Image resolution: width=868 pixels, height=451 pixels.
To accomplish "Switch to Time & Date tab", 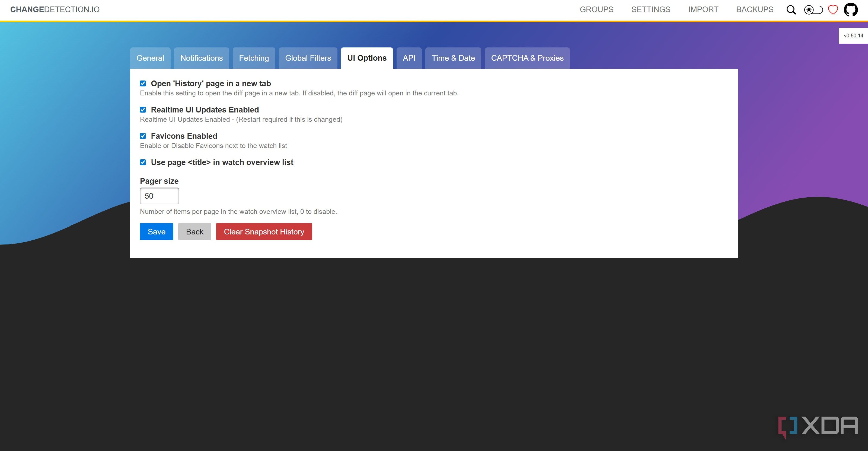I will point(453,58).
